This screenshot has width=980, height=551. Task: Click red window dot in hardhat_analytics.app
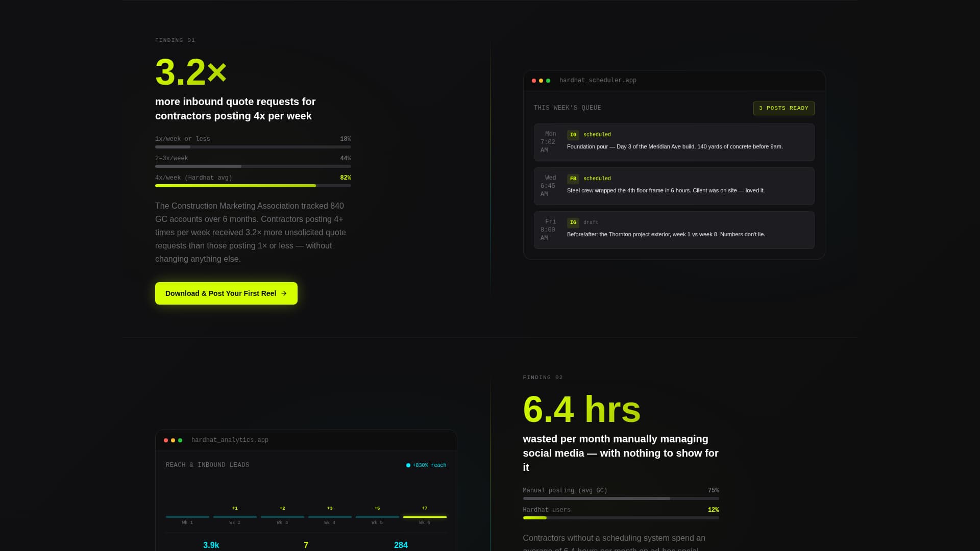(166, 440)
